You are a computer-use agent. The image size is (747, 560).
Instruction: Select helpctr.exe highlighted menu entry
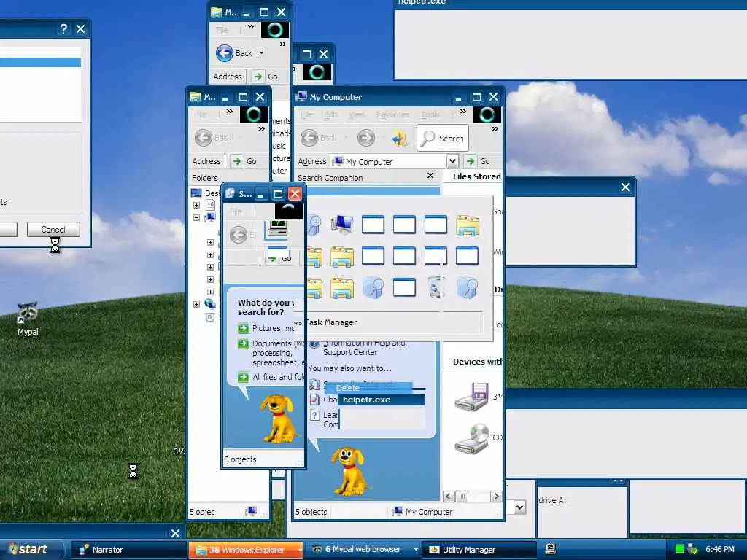381,400
